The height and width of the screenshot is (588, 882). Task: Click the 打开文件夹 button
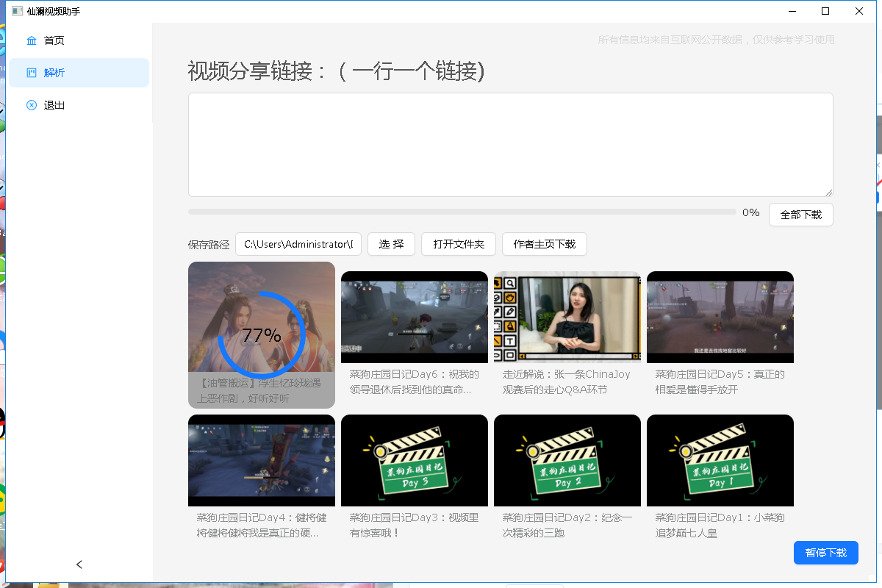click(x=459, y=244)
